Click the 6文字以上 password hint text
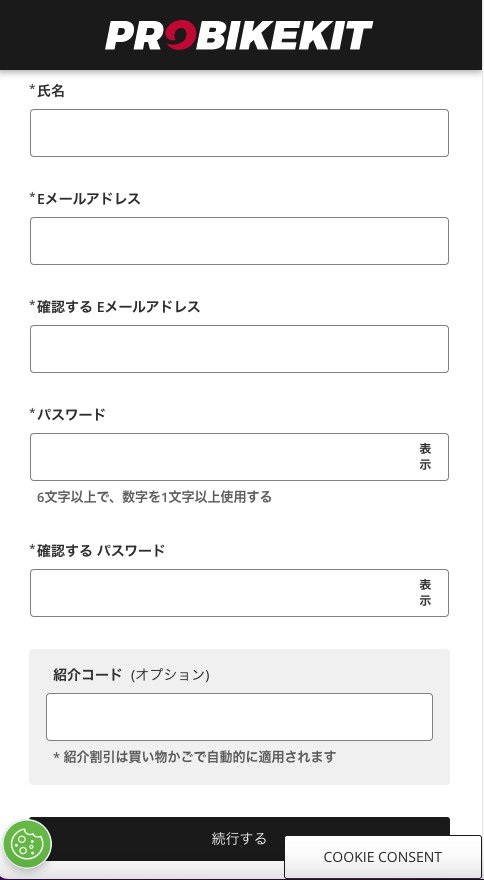 154,497
